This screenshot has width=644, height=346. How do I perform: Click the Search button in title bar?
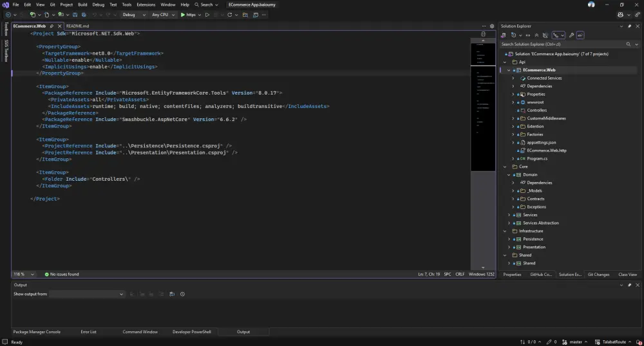click(206, 5)
